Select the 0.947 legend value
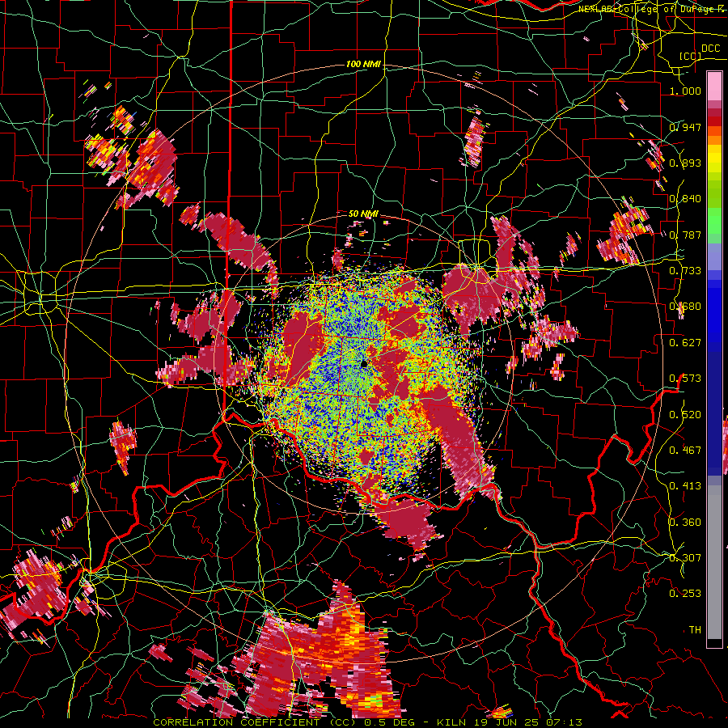728x728 pixels. pos(685,127)
